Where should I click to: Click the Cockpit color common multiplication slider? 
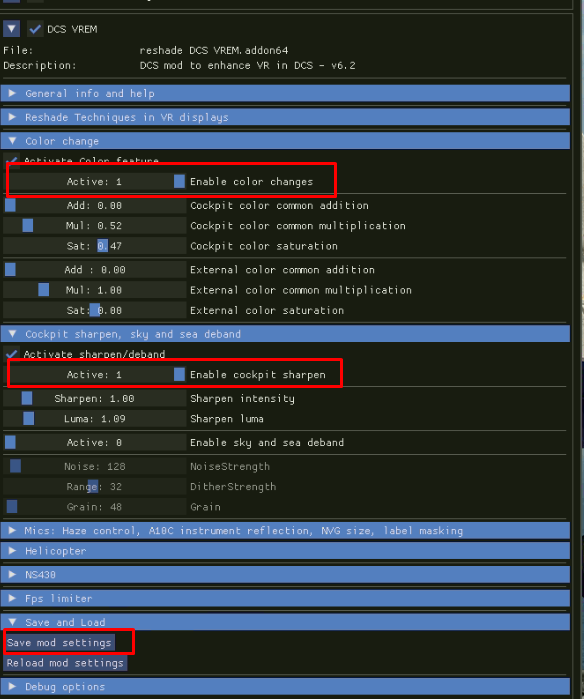95,226
